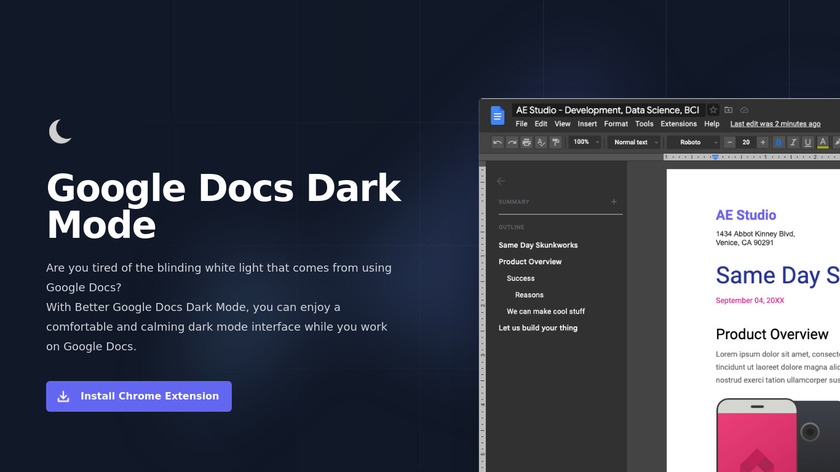Click the move to folder icon
The width and height of the screenshot is (840, 472).
pyautogui.click(x=729, y=110)
